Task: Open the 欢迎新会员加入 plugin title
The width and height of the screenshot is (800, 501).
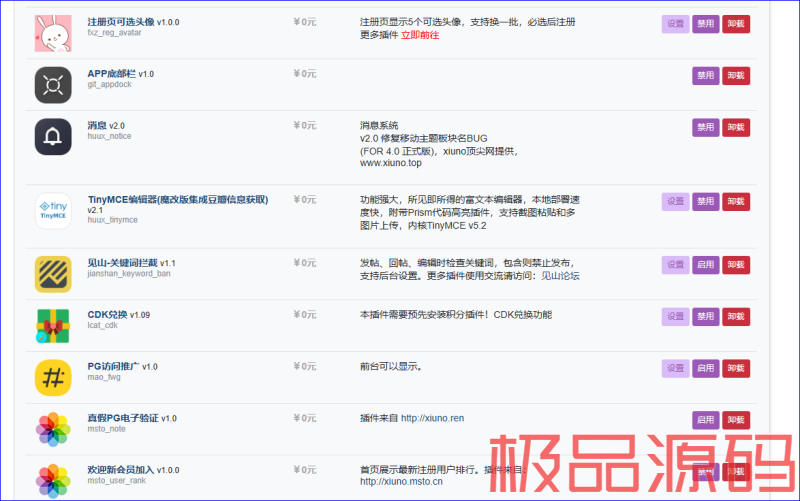Action: (x=120, y=470)
